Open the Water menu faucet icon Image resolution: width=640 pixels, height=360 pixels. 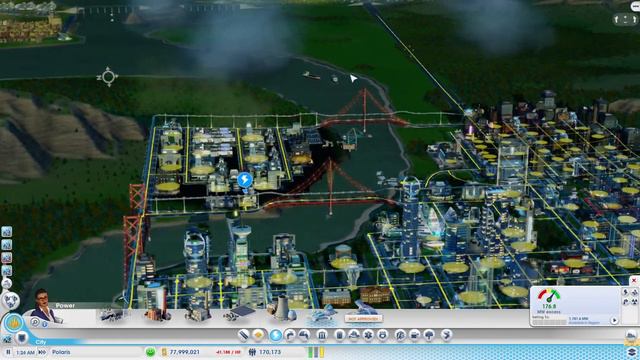click(289, 336)
